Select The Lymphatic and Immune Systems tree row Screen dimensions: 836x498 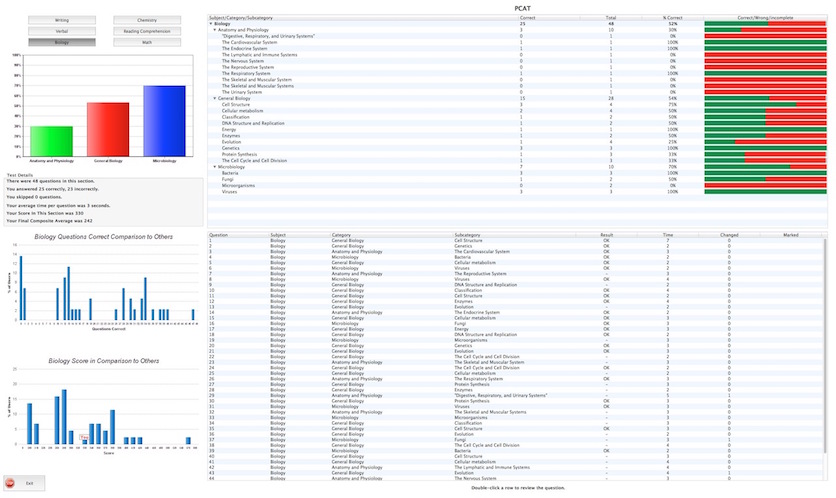pyautogui.click(x=517, y=55)
